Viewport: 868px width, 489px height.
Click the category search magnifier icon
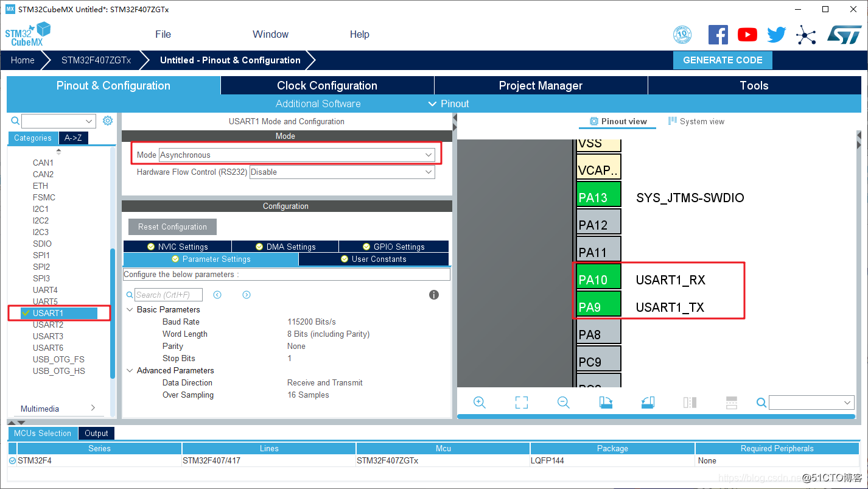(x=15, y=121)
